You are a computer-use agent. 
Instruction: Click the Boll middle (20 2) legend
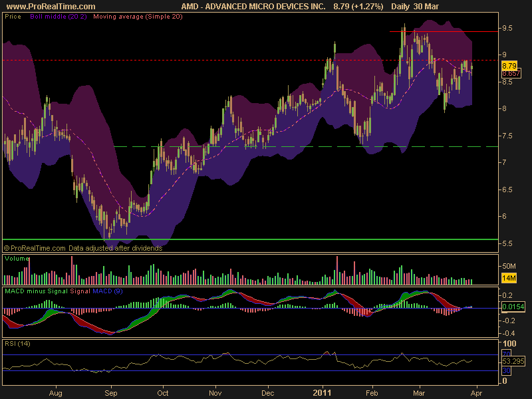(x=59, y=16)
